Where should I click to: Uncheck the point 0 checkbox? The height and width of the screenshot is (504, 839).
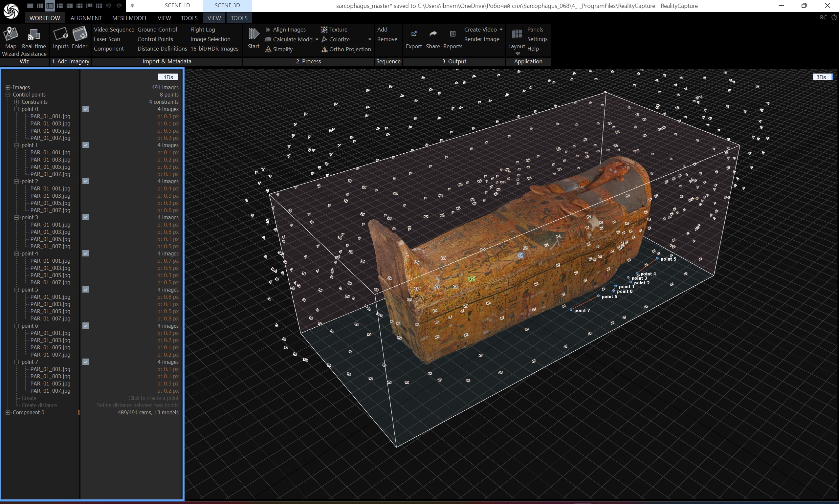[x=86, y=109]
